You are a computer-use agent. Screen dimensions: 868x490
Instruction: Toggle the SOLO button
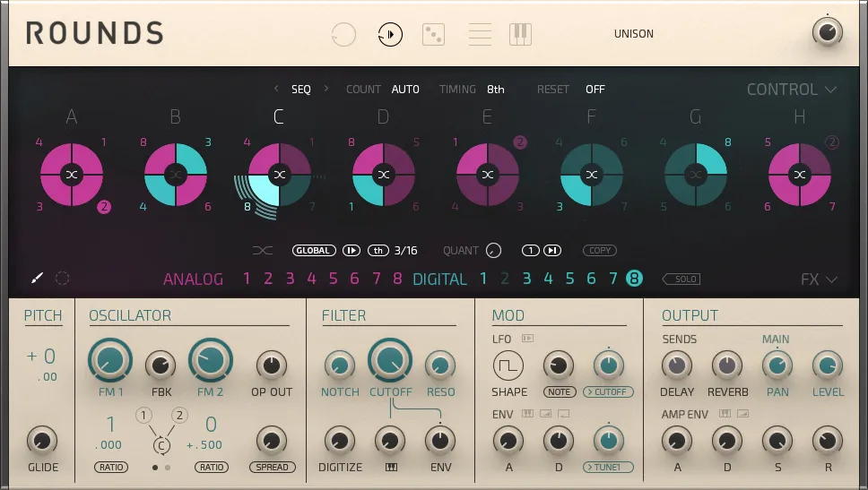coord(681,279)
